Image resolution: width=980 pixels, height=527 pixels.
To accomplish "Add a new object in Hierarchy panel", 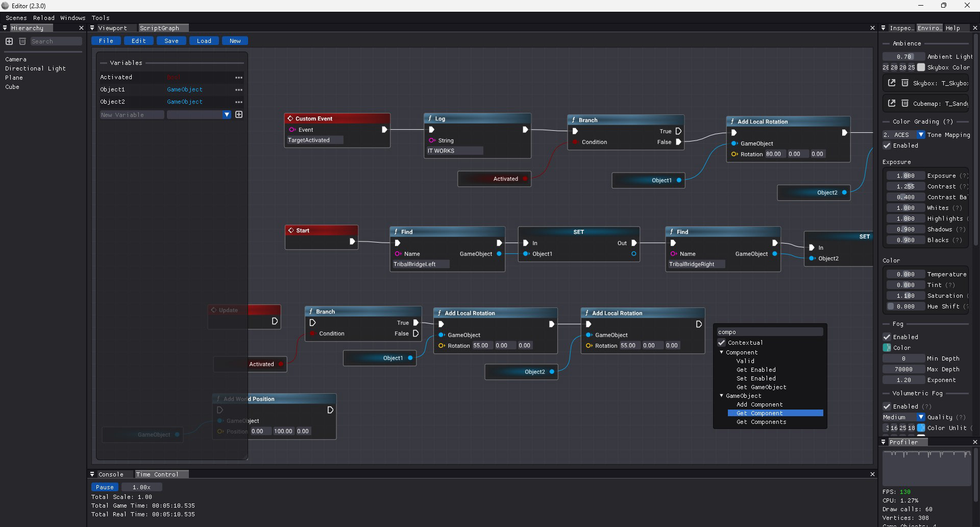I will point(9,41).
